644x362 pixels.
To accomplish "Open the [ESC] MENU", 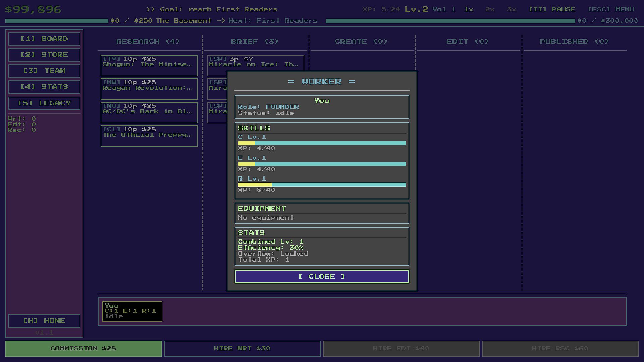I will pos(611,9).
